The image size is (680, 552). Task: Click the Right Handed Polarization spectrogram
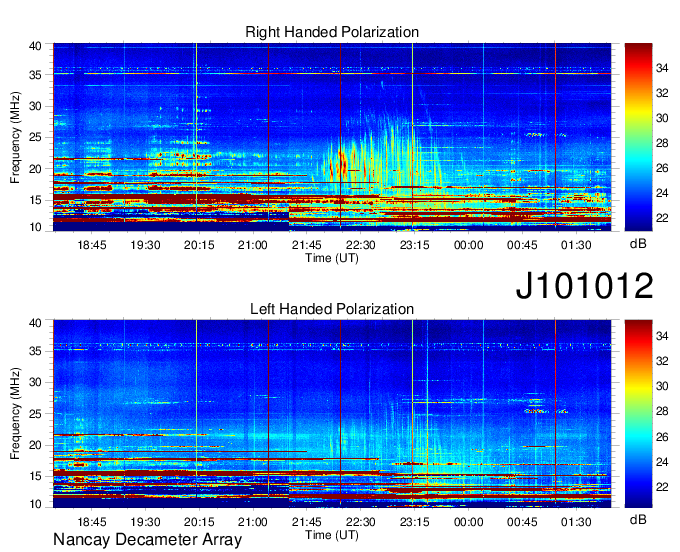332,137
